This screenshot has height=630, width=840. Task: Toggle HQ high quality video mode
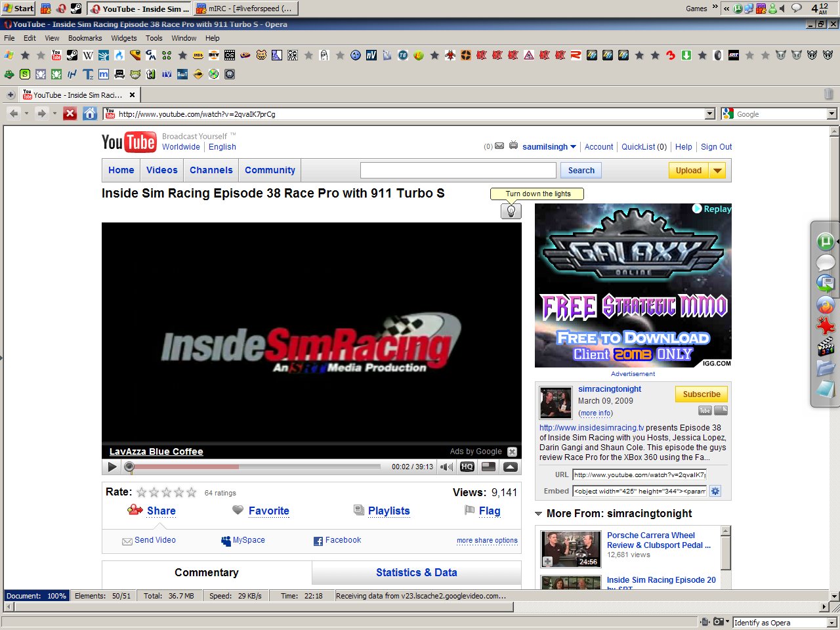pos(467,467)
